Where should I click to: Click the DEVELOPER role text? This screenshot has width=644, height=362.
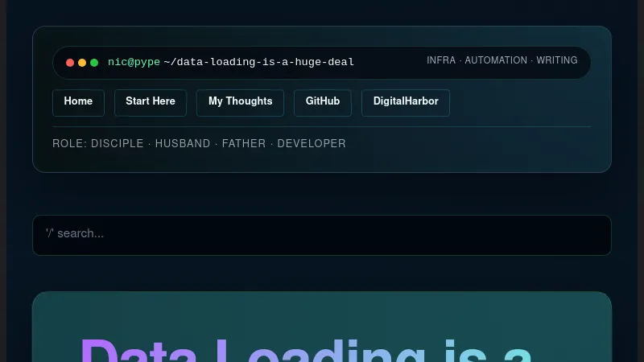(x=312, y=144)
